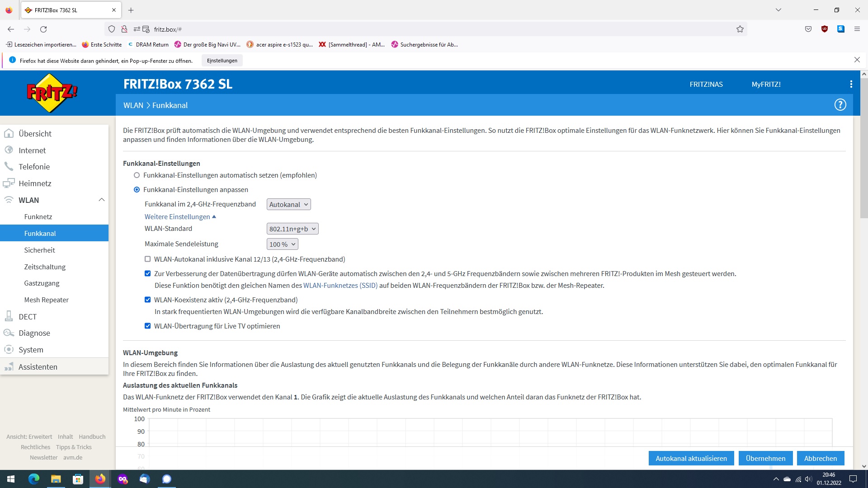
Task: Uncheck WLAN-Koexistenz aktiv checkbox
Action: (147, 300)
